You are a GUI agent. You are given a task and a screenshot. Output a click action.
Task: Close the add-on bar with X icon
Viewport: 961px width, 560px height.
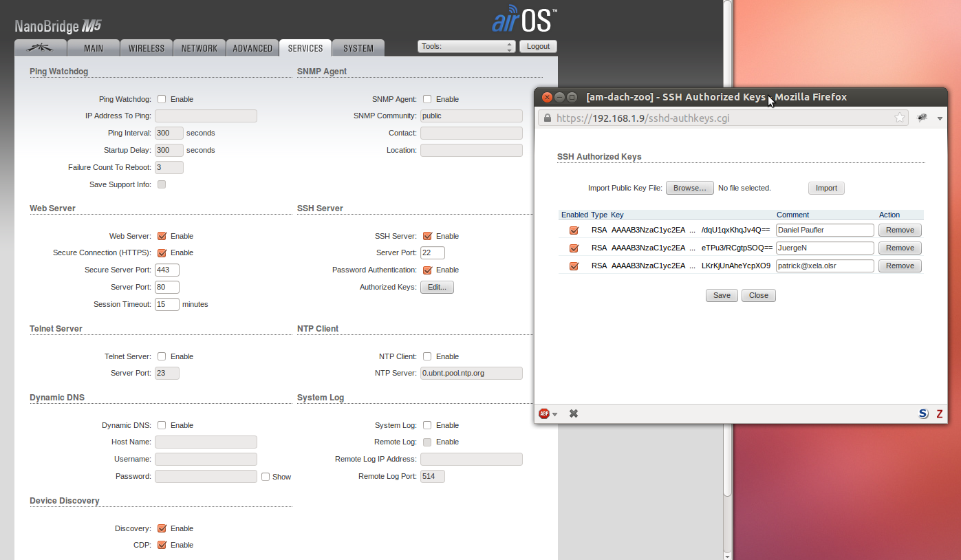point(574,413)
